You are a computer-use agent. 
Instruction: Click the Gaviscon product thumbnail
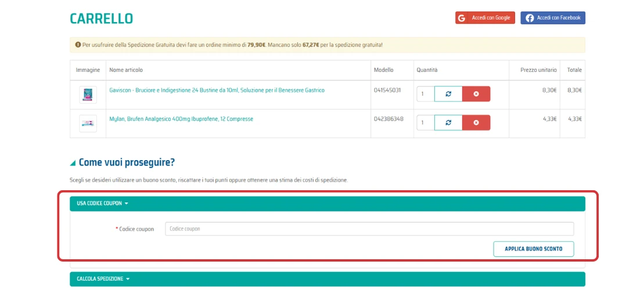point(88,95)
